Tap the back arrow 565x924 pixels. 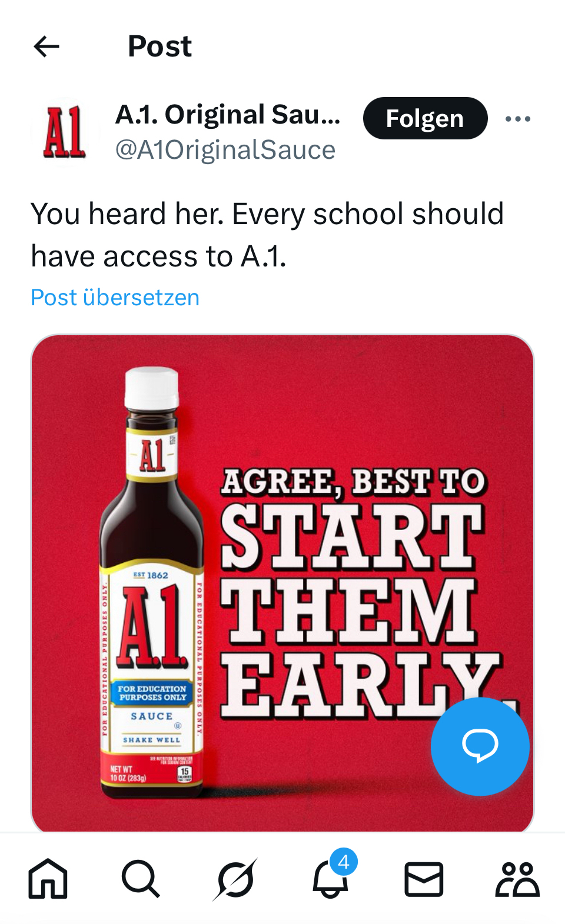[x=46, y=46]
